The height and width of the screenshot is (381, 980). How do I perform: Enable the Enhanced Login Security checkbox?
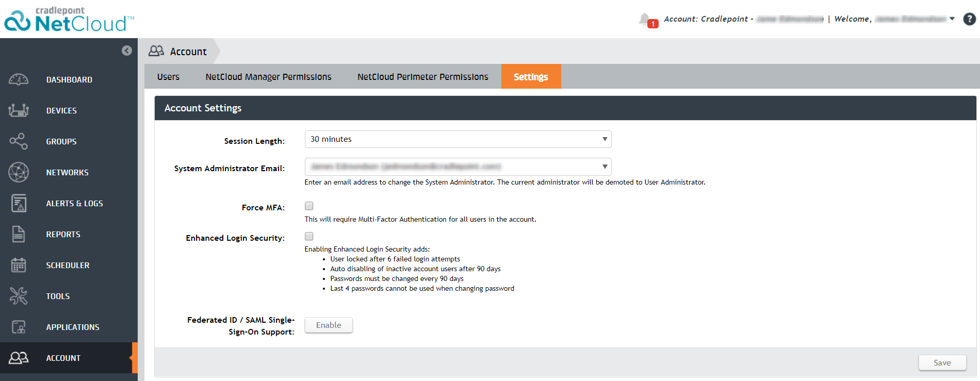(x=309, y=236)
